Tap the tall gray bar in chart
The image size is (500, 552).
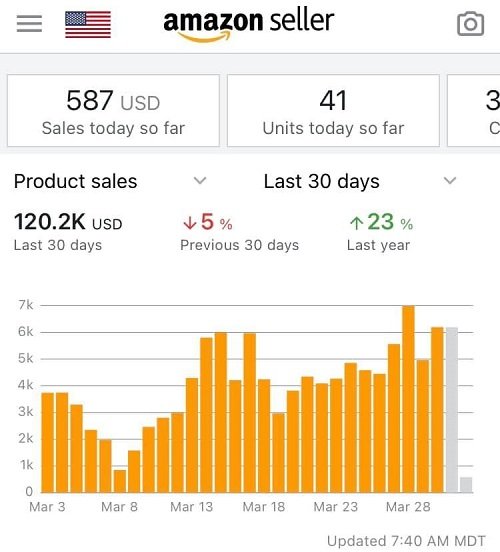coord(452,410)
